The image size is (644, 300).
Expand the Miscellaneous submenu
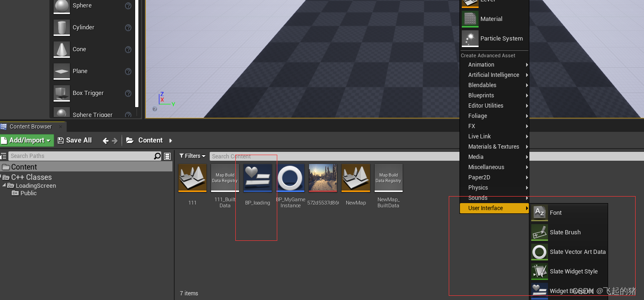494,167
